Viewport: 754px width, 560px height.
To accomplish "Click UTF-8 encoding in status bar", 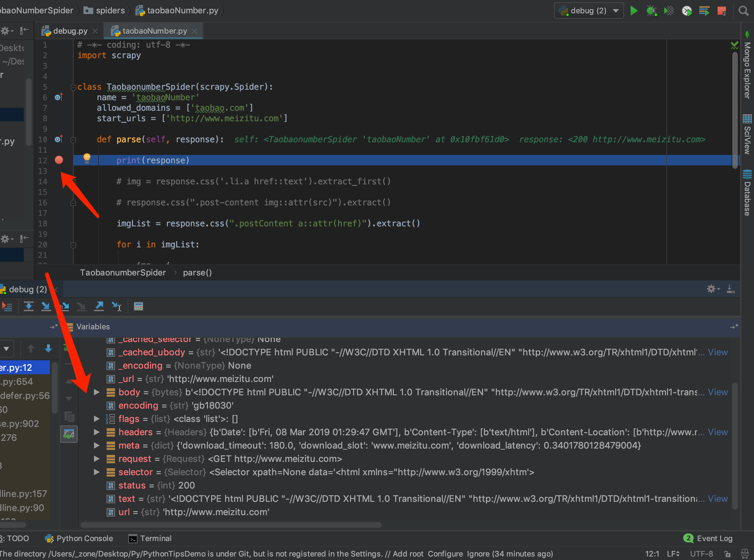I will pyautogui.click(x=701, y=554).
